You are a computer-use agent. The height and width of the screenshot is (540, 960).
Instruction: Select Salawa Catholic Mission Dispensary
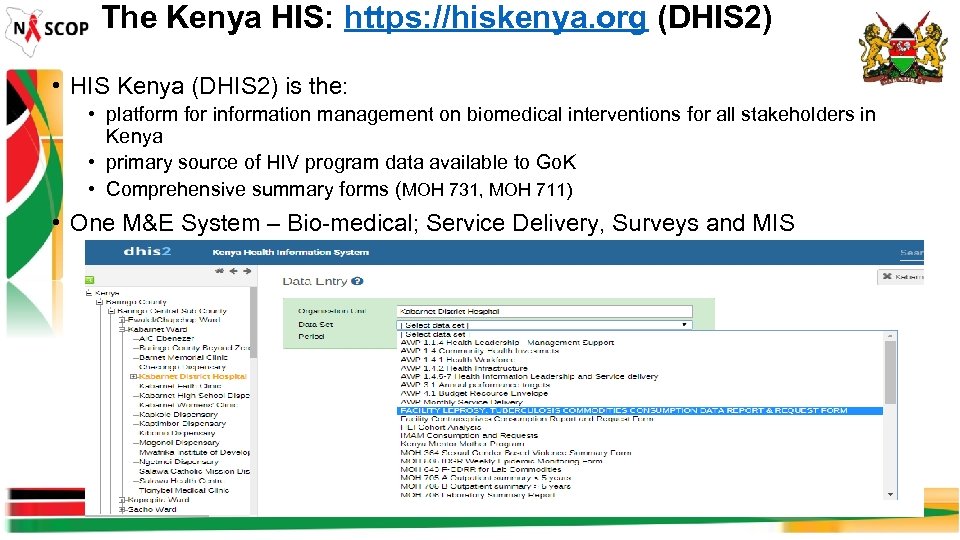coord(194,471)
